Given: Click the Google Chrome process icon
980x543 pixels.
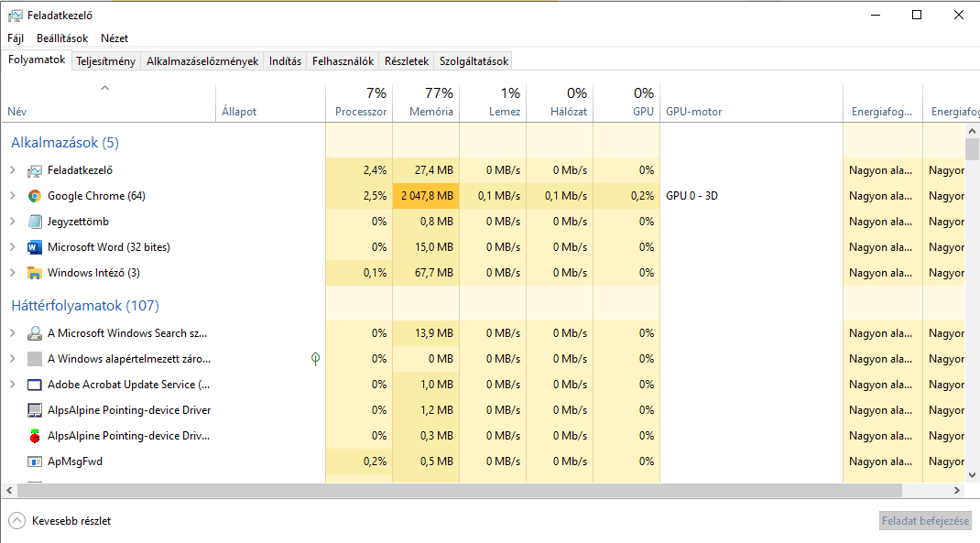Looking at the screenshot, I should tap(35, 196).
